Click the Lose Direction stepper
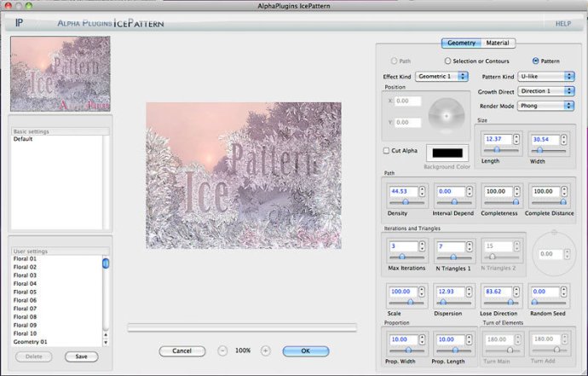The height and width of the screenshot is (376, 588). pos(516,292)
